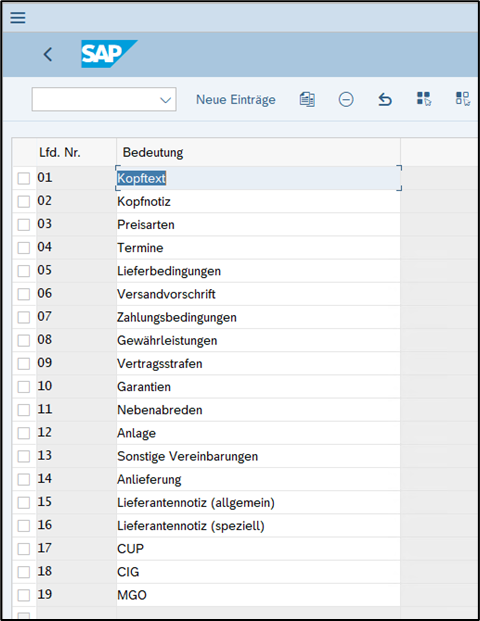Click the Lieferantennotiz (speziell) field

pyautogui.click(x=258, y=526)
